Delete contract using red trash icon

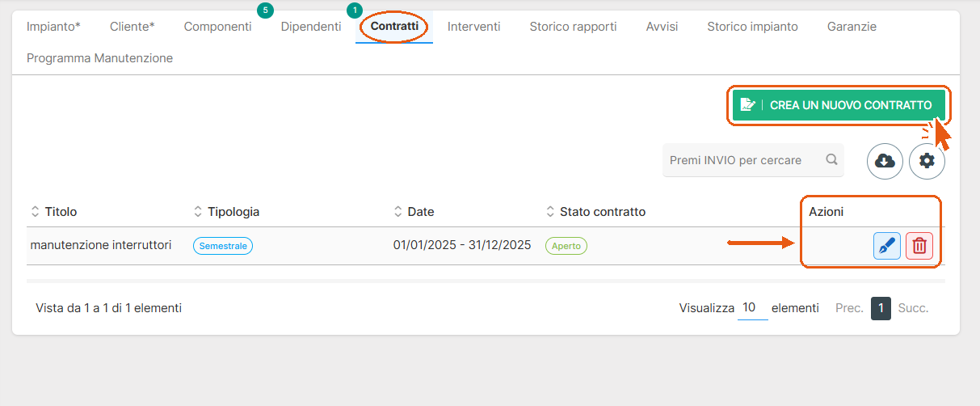[919, 246]
